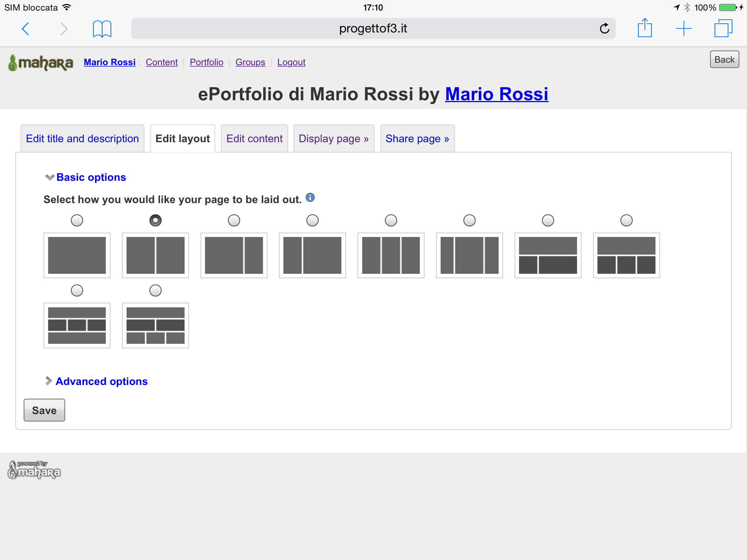Save the layout with Save button
Screen dimensions: 747x560
[44, 410]
